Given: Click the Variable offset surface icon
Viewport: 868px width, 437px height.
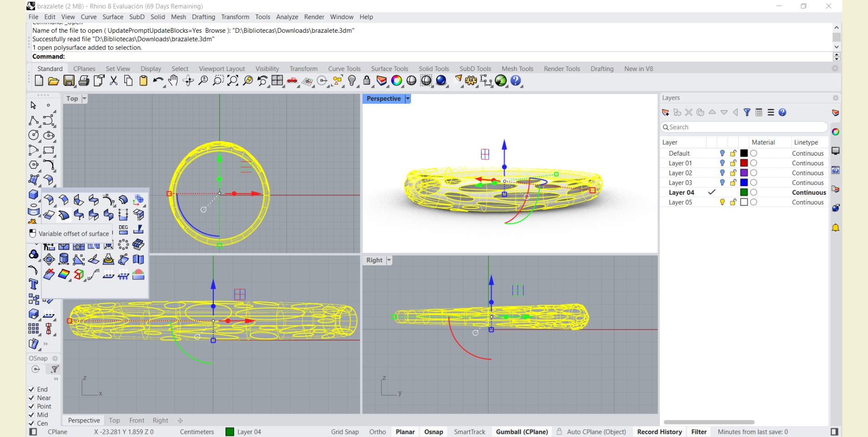Looking at the screenshot, I should (64, 214).
